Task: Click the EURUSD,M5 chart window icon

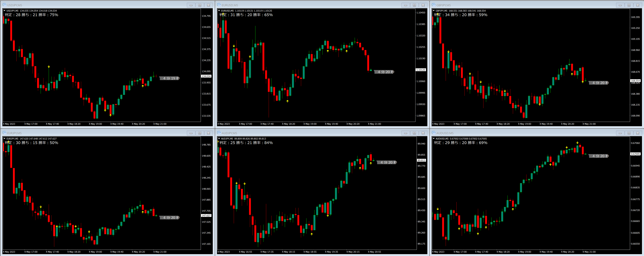Action: [219, 5]
